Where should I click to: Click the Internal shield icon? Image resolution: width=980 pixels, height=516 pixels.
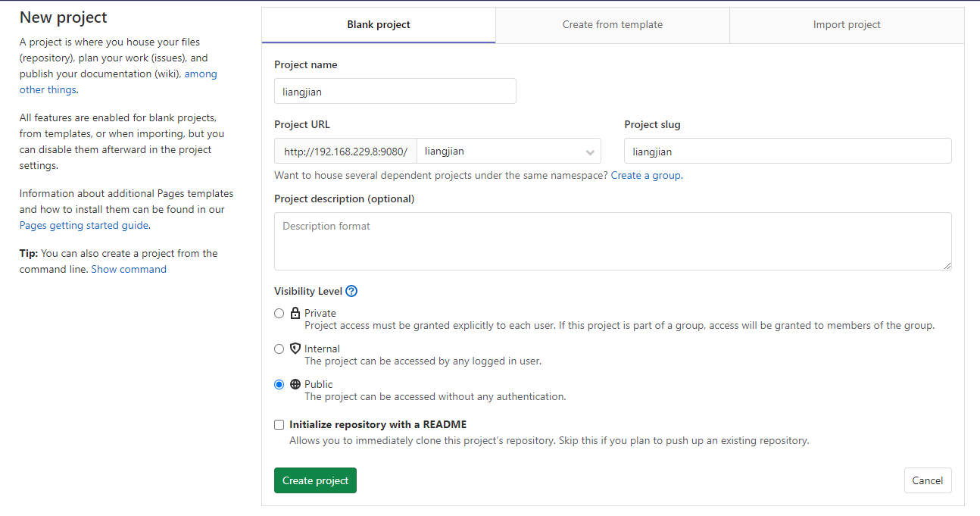(295, 349)
